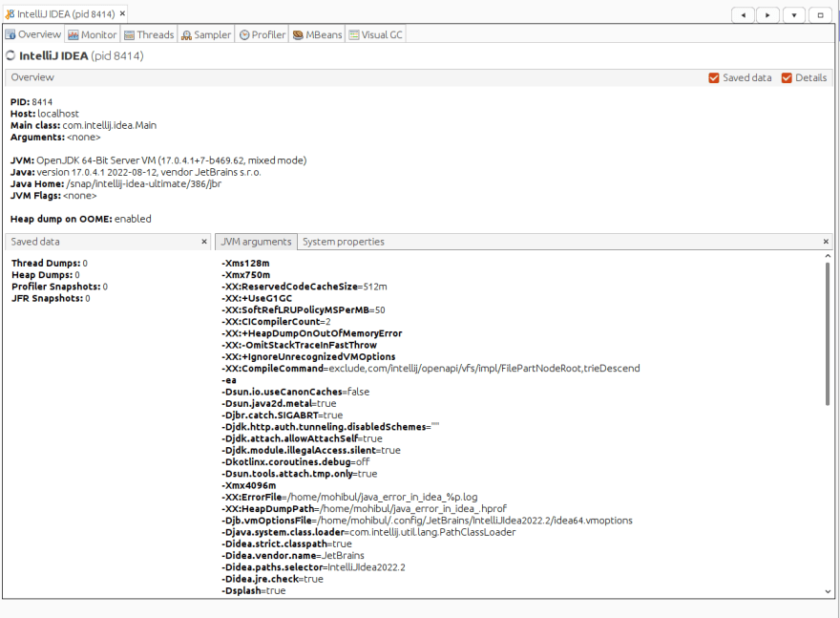Select the JVM arguments tab
The width and height of the screenshot is (840, 618).
click(256, 242)
